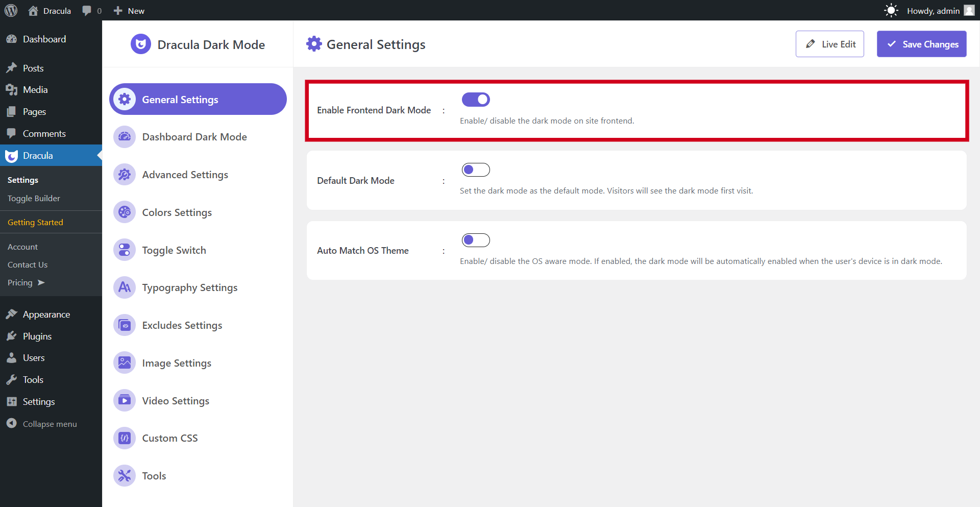Open the Toggle Builder submenu link
Image resolution: width=980 pixels, height=507 pixels.
tap(34, 199)
